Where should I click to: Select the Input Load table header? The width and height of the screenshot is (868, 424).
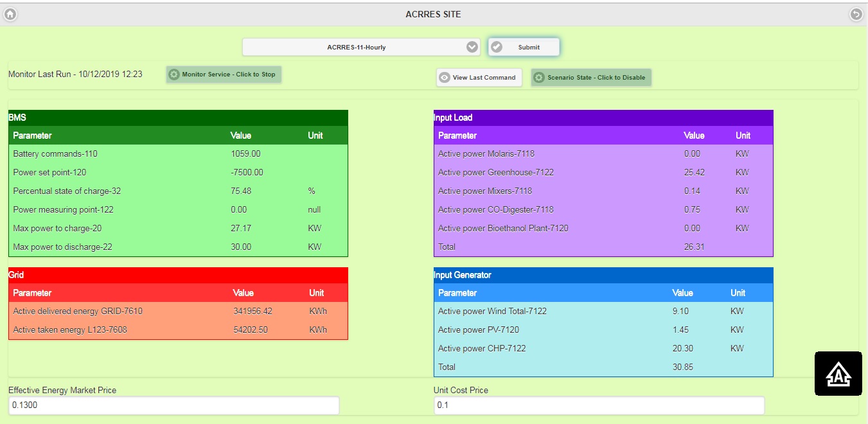tap(603, 118)
